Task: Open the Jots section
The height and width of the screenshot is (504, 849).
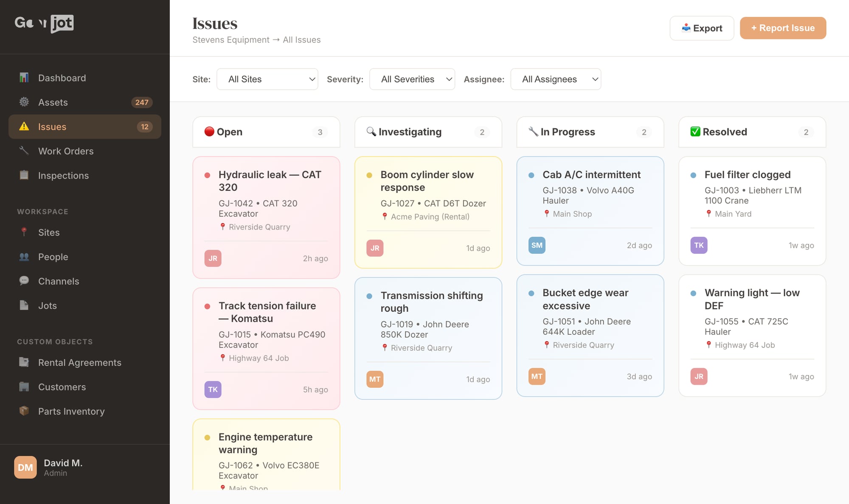Action: 47,305
